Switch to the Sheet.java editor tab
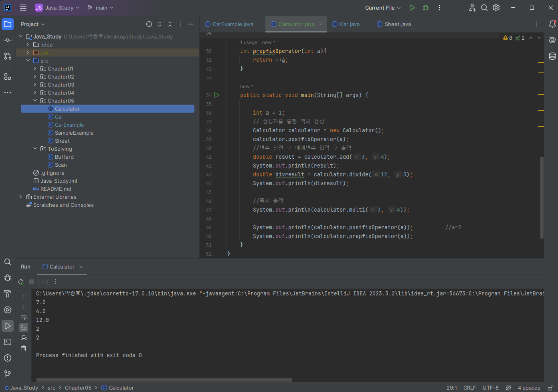The image size is (558, 392). pos(397,24)
